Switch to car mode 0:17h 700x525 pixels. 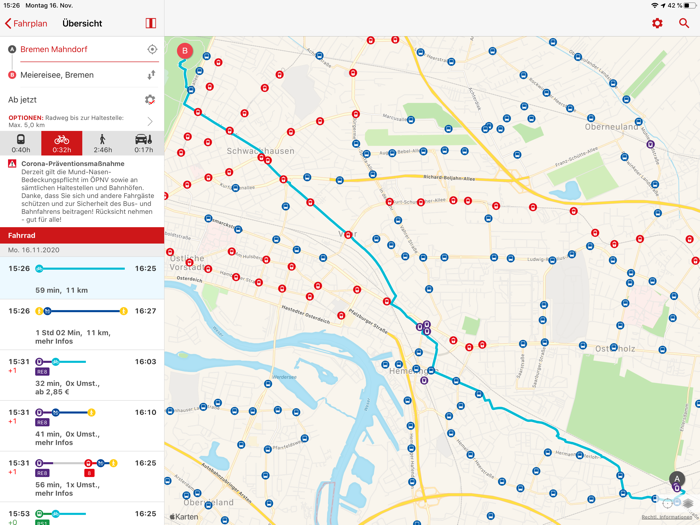pyautogui.click(x=144, y=143)
